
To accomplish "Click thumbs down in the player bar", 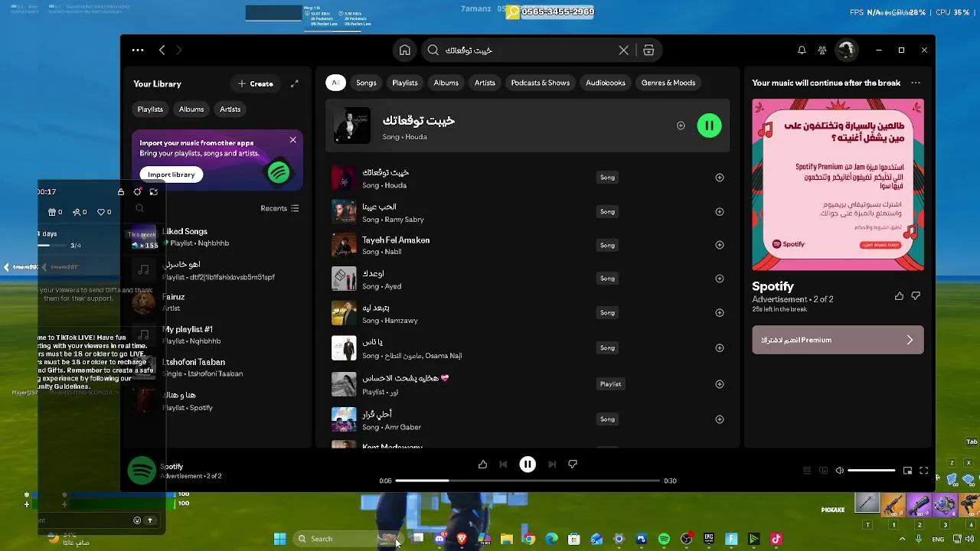I will (573, 465).
